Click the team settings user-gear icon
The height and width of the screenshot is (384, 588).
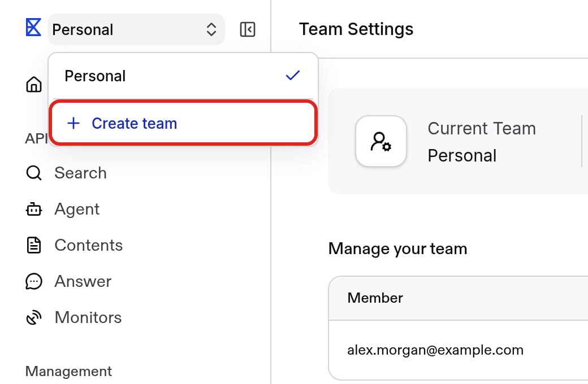pos(381,141)
